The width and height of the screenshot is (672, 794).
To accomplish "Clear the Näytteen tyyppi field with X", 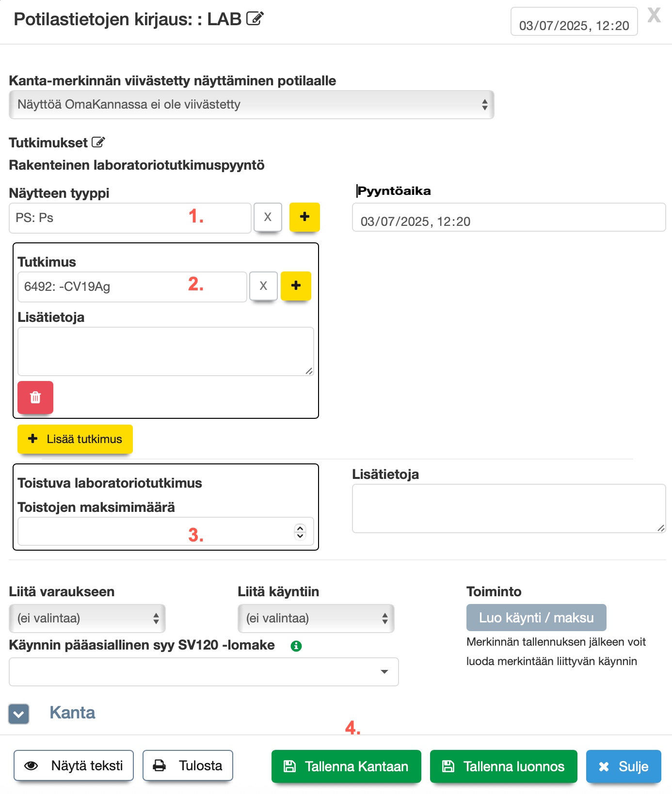I will [267, 217].
